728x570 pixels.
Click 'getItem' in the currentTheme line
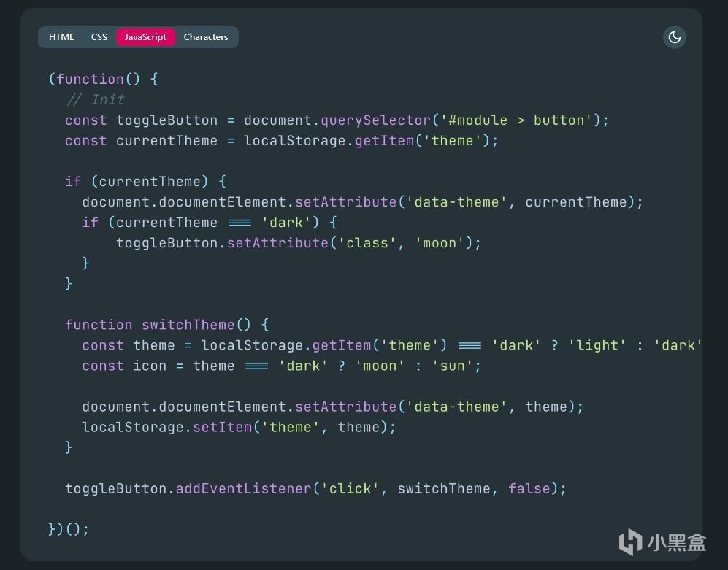click(384, 141)
